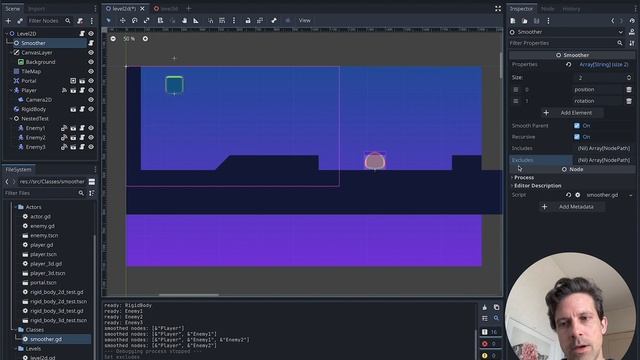Open the Includes Array[NodePath] value
Screen dimensions: 640x360
click(603, 149)
